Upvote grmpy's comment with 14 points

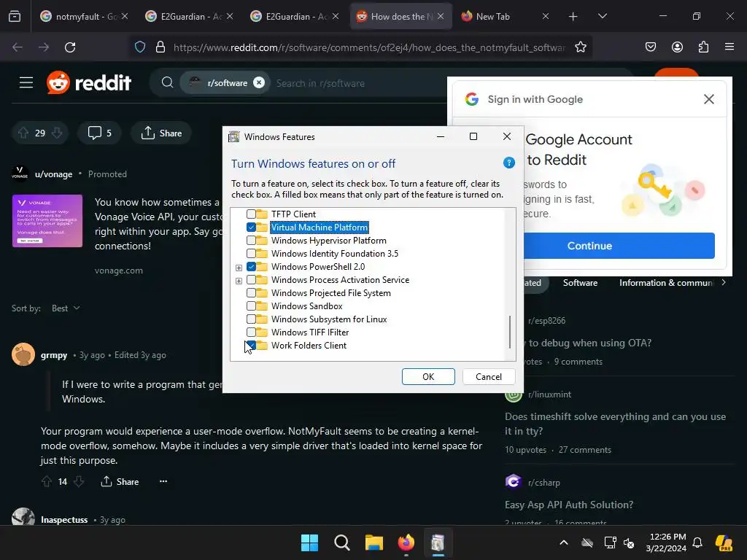pyautogui.click(x=46, y=481)
